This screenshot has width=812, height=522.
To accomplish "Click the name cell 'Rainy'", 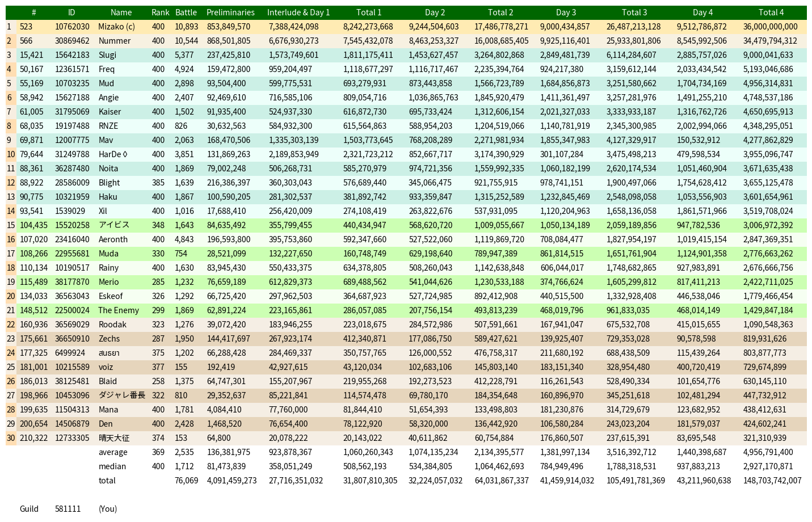I will 108,268.
